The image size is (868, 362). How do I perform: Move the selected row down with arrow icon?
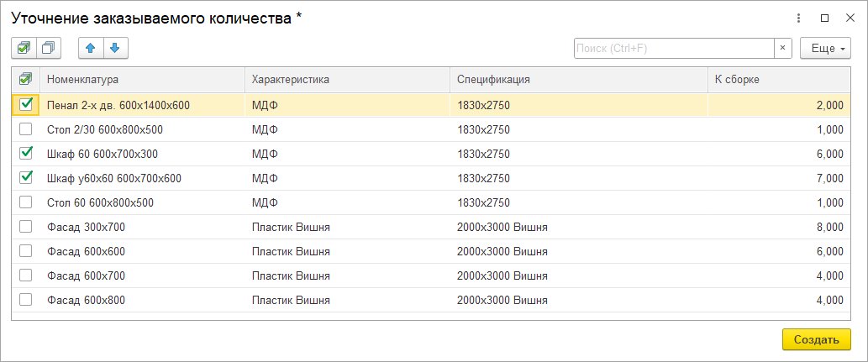[x=115, y=48]
